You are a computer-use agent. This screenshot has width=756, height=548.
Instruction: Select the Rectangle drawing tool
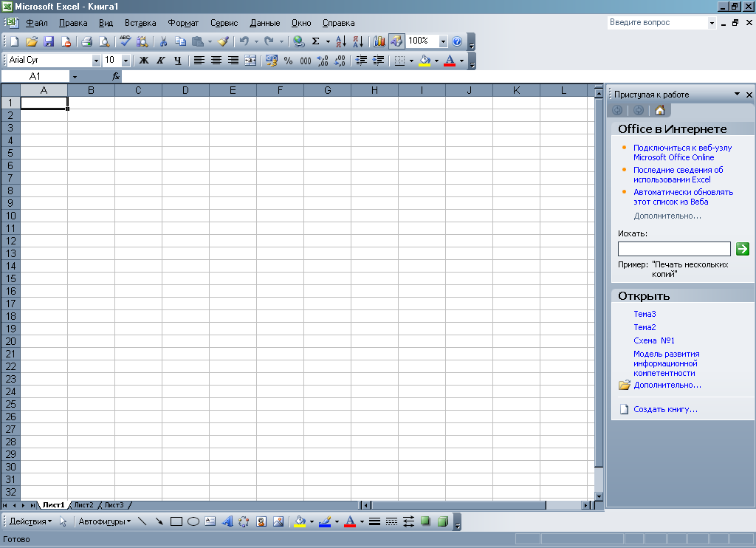[176, 521]
